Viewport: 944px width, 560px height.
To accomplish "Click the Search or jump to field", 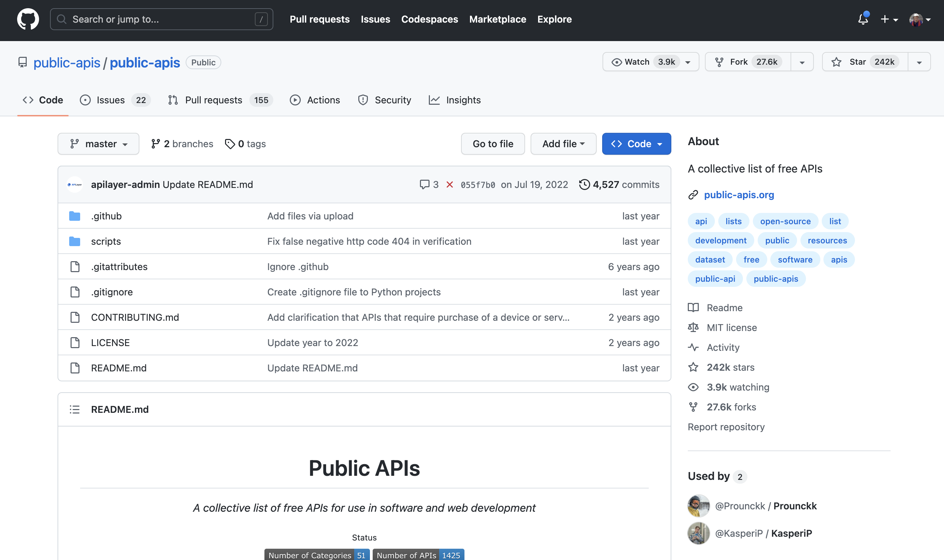I will click(162, 19).
